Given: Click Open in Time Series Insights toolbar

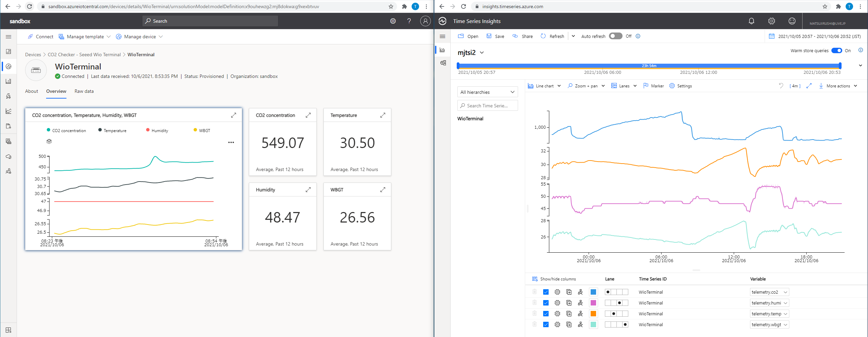Looking at the screenshot, I should point(468,36).
